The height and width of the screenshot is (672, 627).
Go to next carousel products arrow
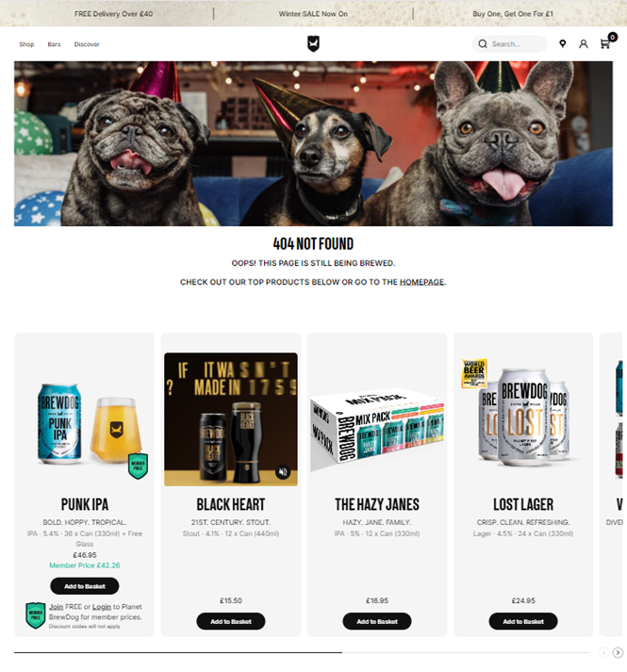[618, 652]
